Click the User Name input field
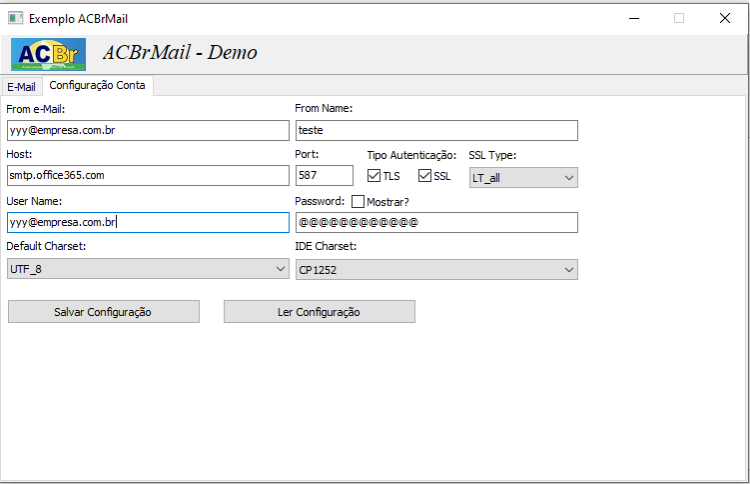 [148, 222]
